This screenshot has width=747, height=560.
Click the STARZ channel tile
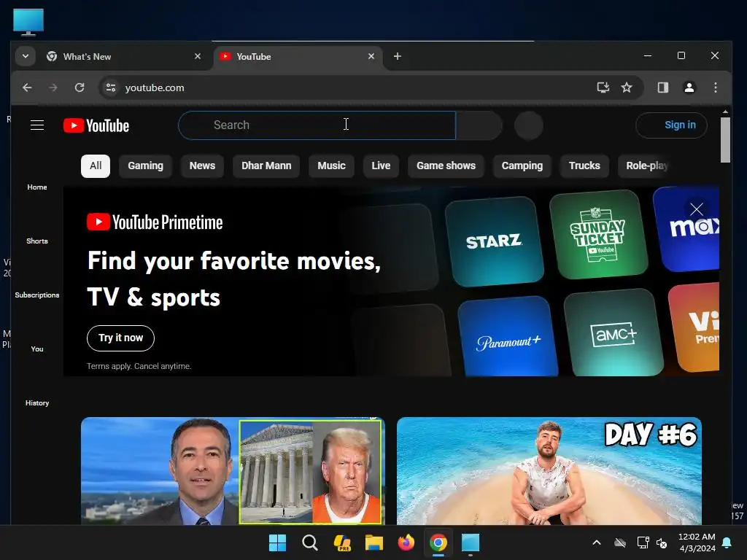coord(494,241)
